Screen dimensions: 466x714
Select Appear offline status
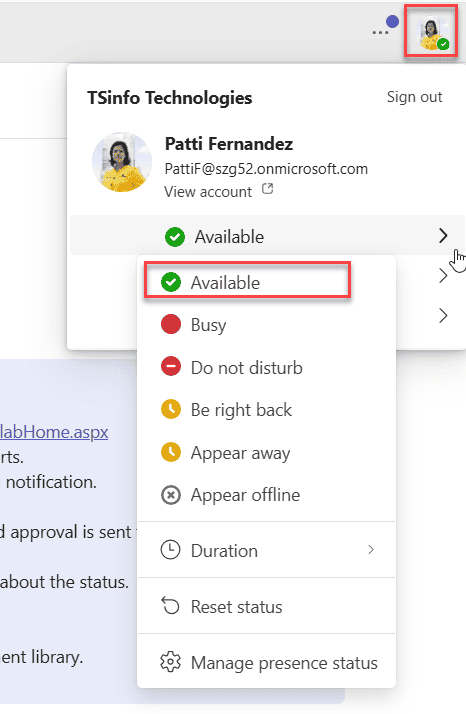266,495
